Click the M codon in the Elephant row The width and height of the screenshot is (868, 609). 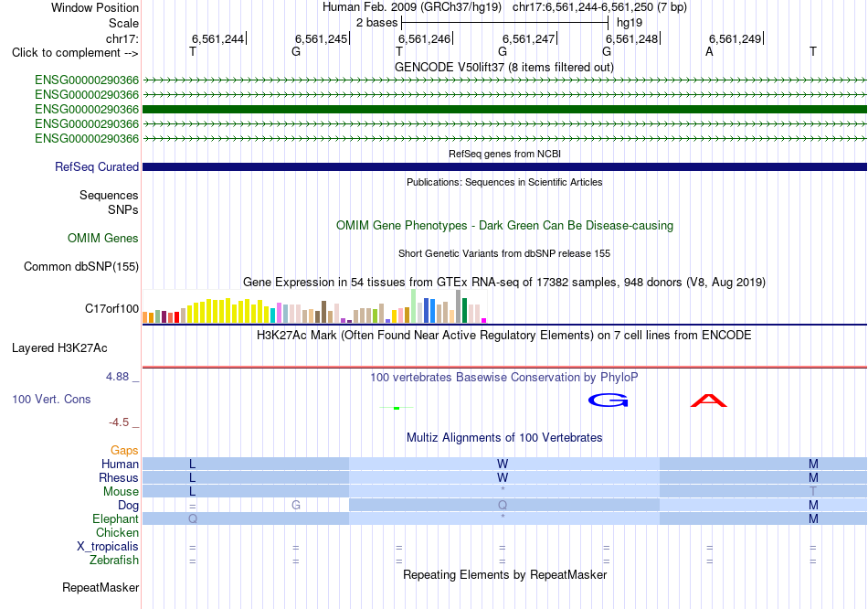(813, 519)
